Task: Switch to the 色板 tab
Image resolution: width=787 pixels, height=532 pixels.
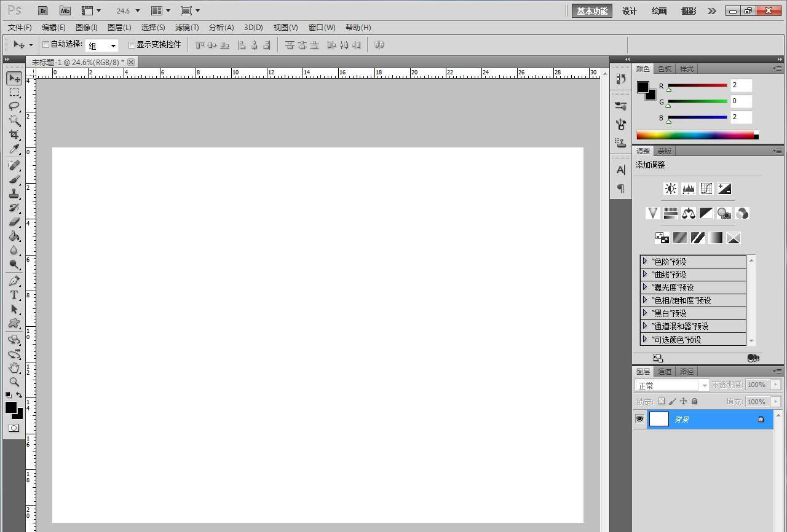Action: pos(665,68)
